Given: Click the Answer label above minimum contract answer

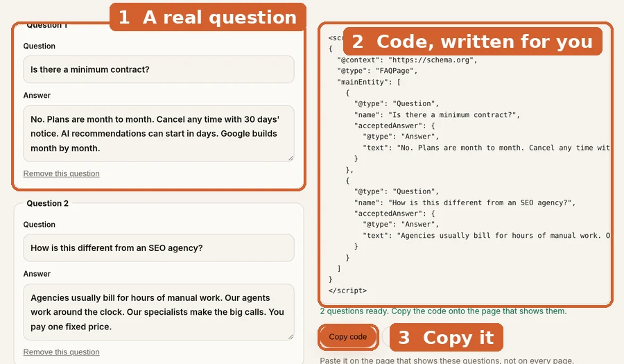Looking at the screenshot, I should (37, 95).
